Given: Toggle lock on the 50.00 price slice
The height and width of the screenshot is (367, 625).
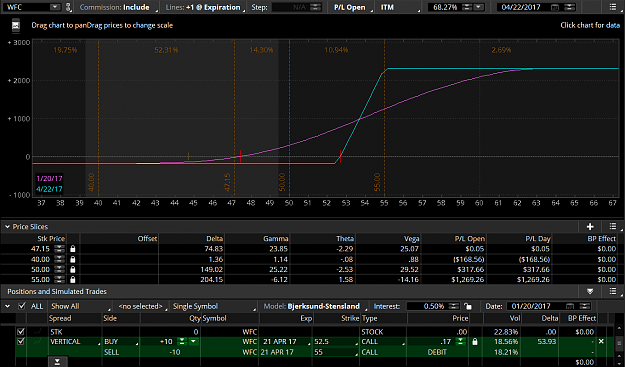Looking at the screenshot, I should point(73,269).
